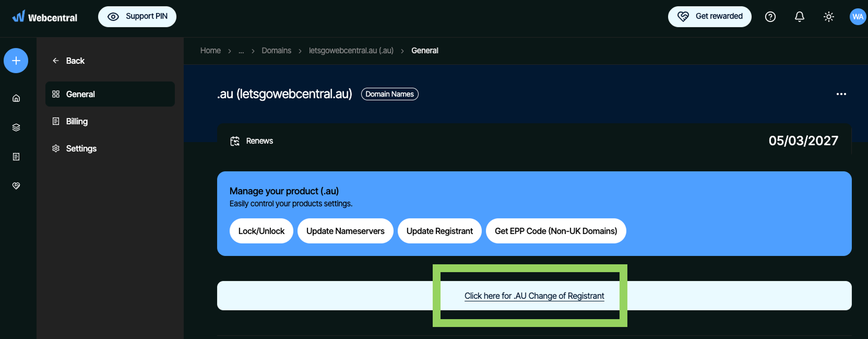This screenshot has width=868, height=339.
Task: Expand the collapsed '...' breadcrumb
Action: [241, 51]
